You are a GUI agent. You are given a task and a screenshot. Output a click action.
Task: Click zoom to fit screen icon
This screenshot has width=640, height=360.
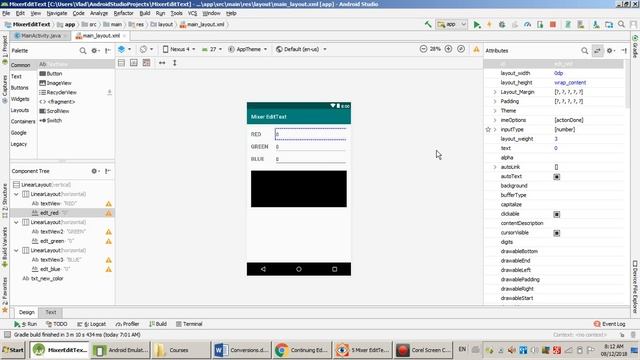click(x=461, y=49)
